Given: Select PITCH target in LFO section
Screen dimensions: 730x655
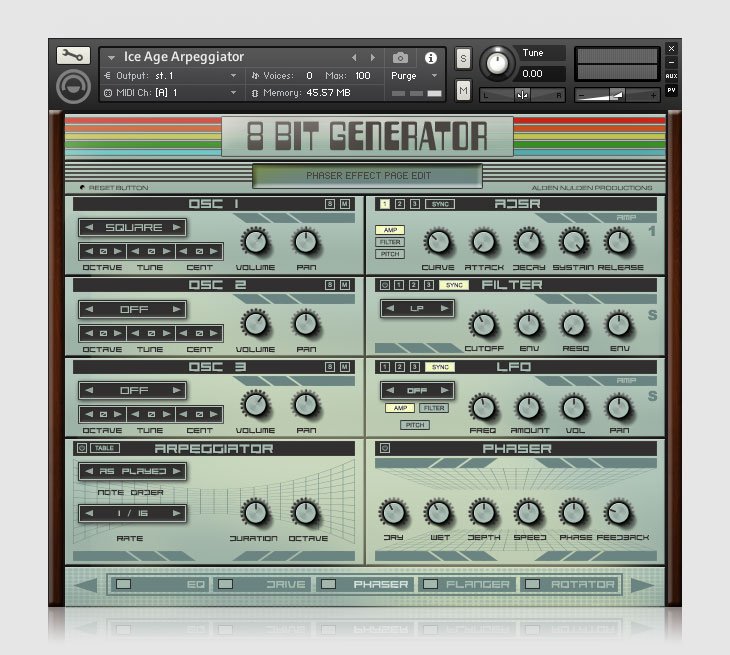Looking at the screenshot, I should tap(415, 425).
